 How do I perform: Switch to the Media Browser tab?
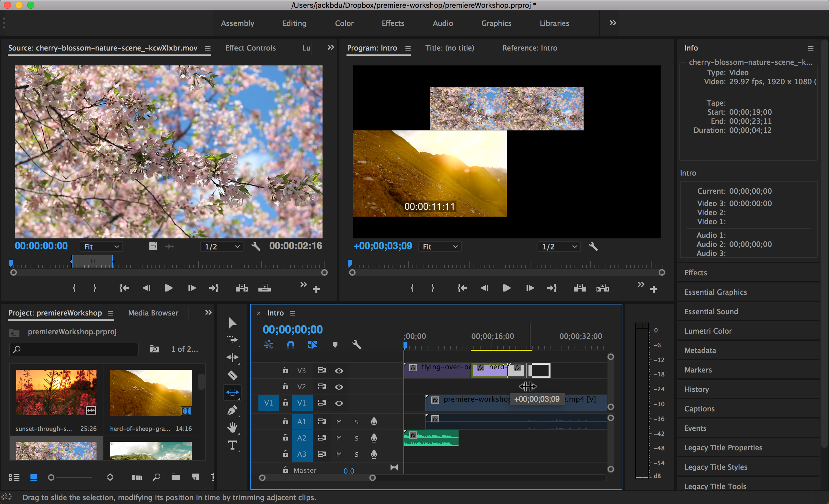153,313
